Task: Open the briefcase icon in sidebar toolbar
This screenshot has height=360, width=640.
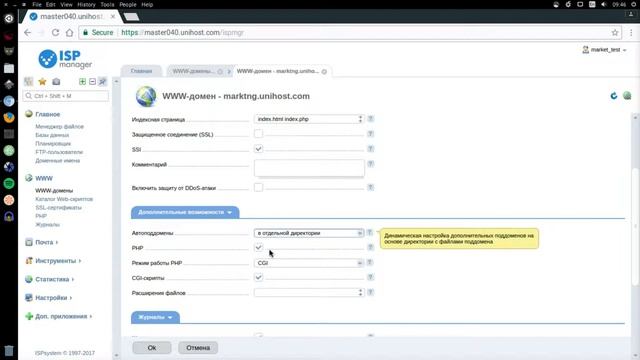Action: 56,82
